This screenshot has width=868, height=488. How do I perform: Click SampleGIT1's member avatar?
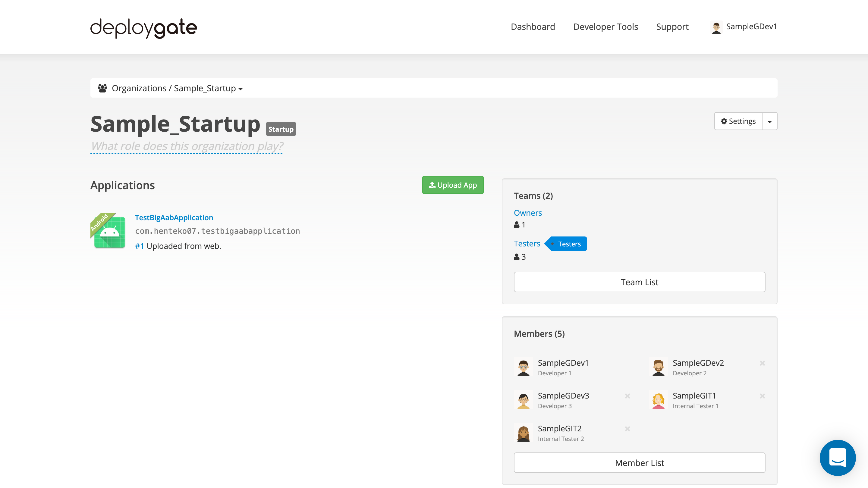[x=659, y=400]
